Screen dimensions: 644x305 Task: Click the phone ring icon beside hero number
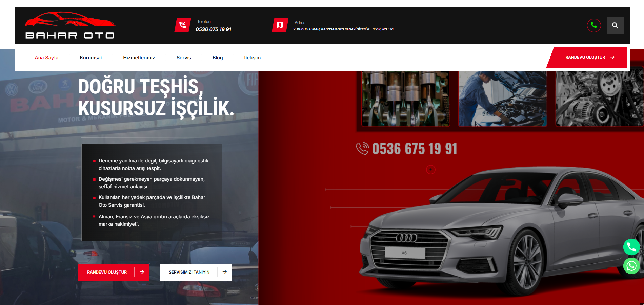362,148
